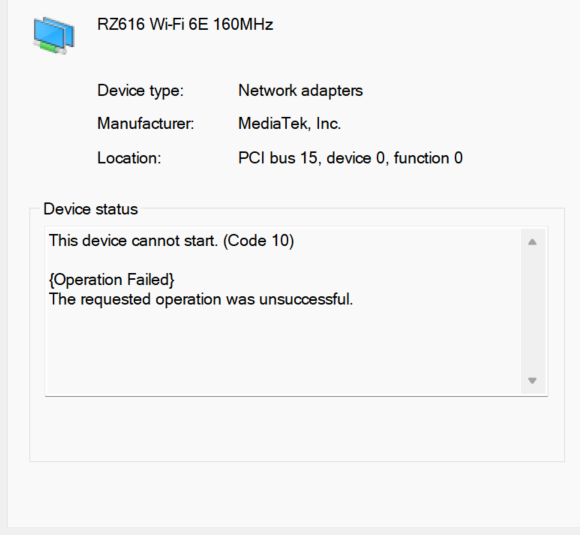The height and width of the screenshot is (535, 580).
Task: Click the word 'unsuccessful' in the status message
Action: [x=305, y=299]
